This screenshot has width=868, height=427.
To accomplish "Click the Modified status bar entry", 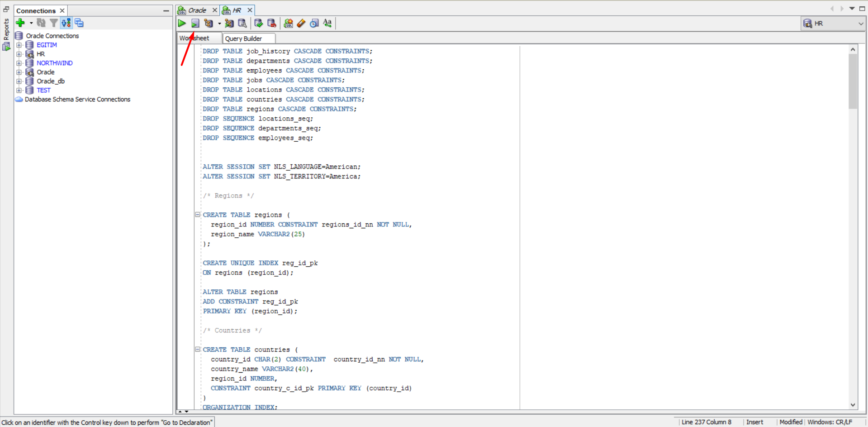I will [x=791, y=422].
